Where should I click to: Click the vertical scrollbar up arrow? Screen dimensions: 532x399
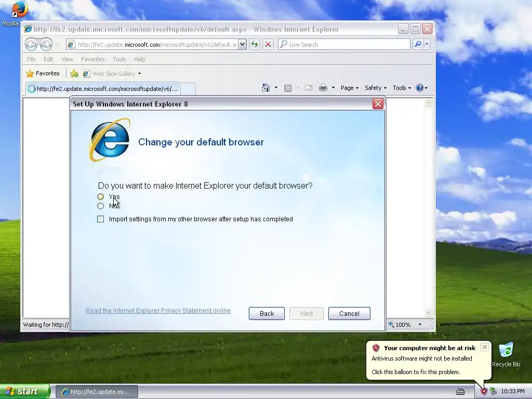(x=428, y=102)
